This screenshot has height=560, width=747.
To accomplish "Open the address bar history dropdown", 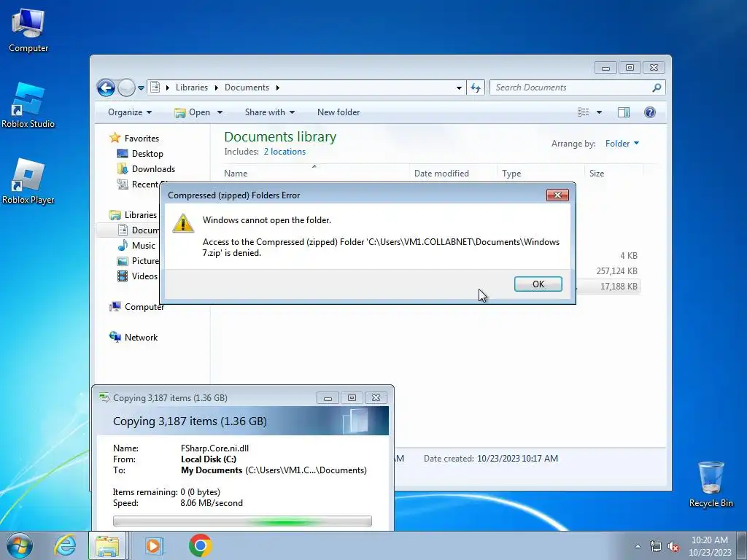I will 459,87.
